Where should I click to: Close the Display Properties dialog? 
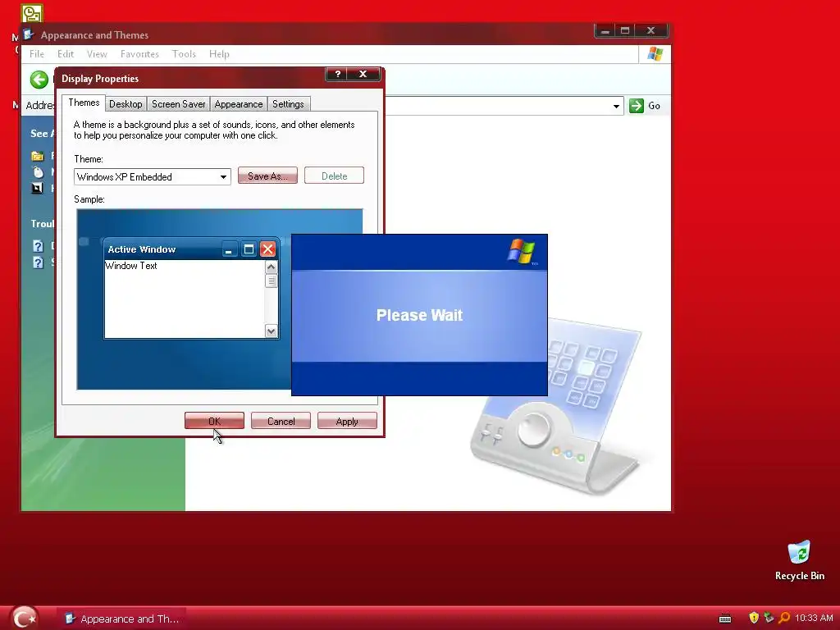point(363,74)
